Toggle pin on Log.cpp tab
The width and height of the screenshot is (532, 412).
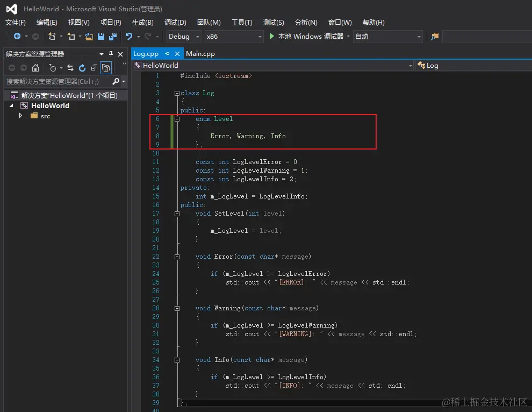pos(167,54)
